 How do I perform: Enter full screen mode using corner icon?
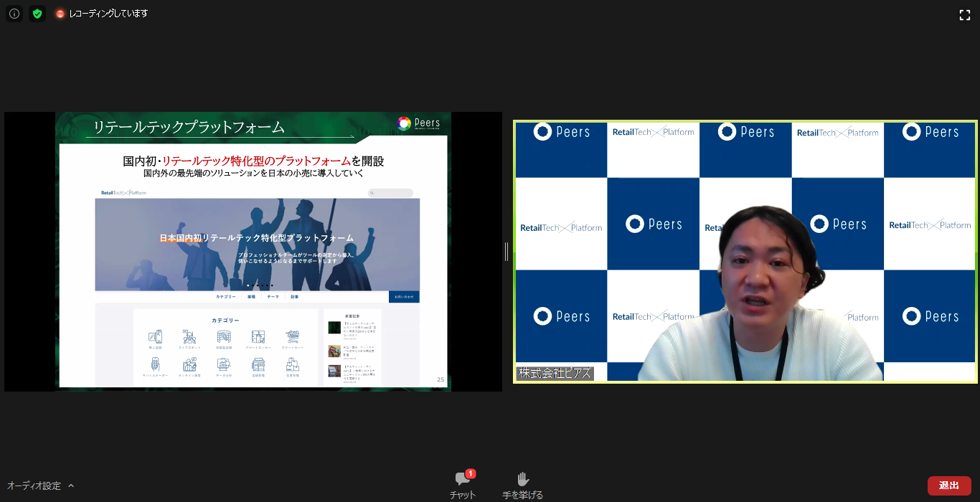[965, 15]
